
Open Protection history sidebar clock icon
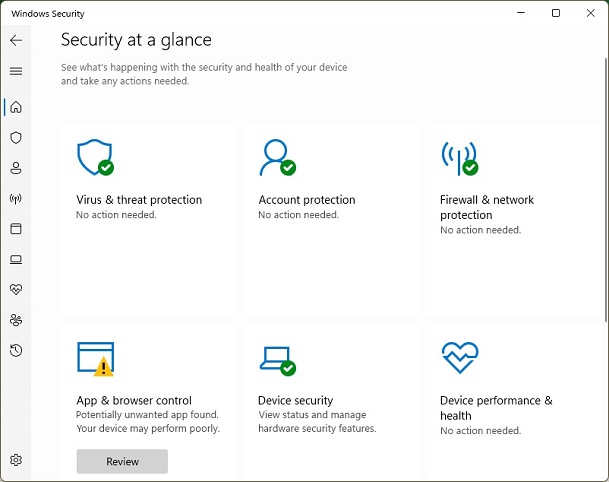pyautogui.click(x=16, y=351)
